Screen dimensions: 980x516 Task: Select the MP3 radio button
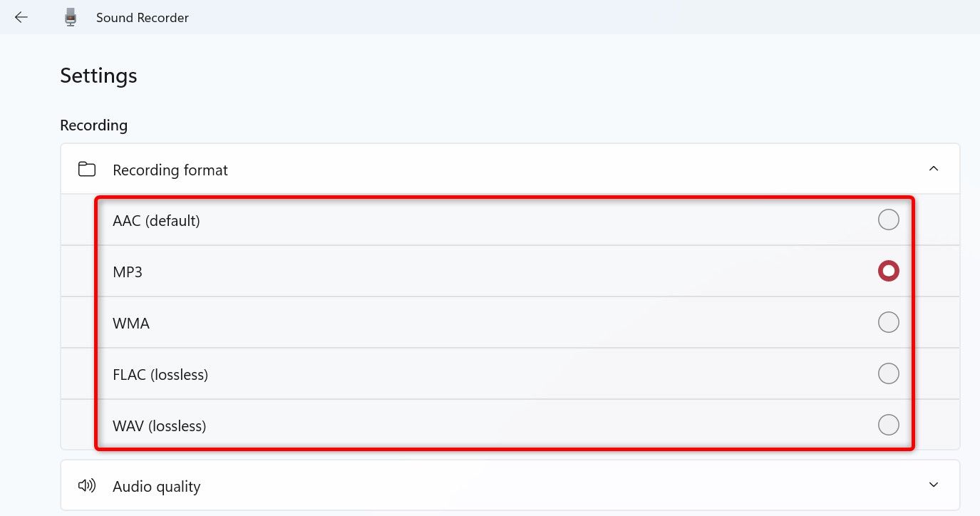[888, 271]
